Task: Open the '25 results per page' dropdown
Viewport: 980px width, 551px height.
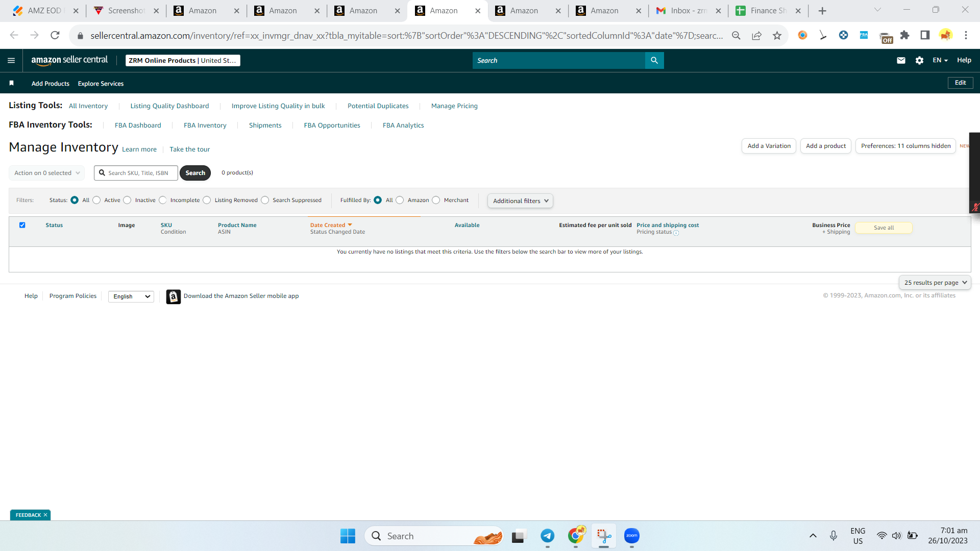Action: pyautogui.click(x=935, y=283)
